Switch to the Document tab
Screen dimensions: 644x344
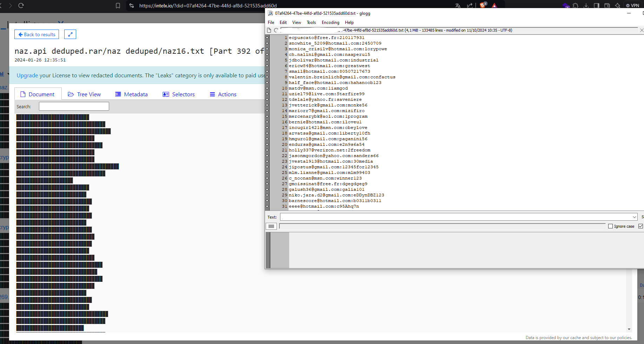pos(38,94)
